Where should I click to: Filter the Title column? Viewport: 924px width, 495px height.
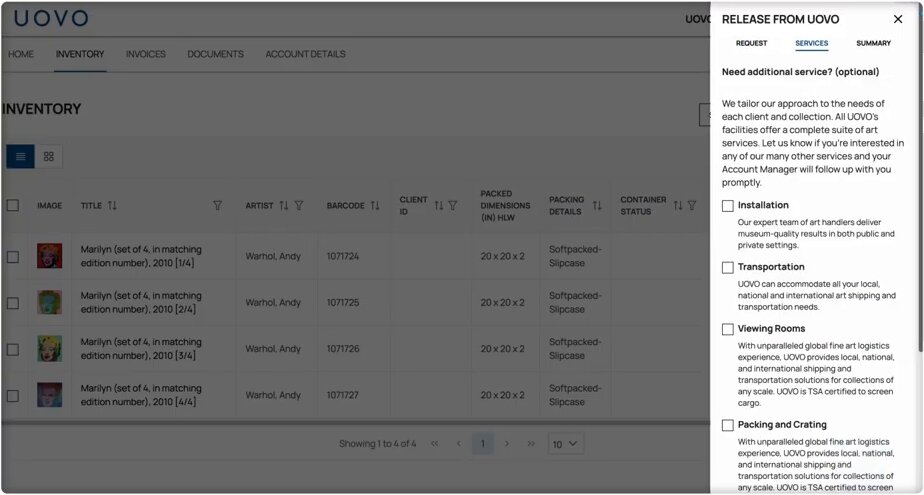[x=217, y=205]
